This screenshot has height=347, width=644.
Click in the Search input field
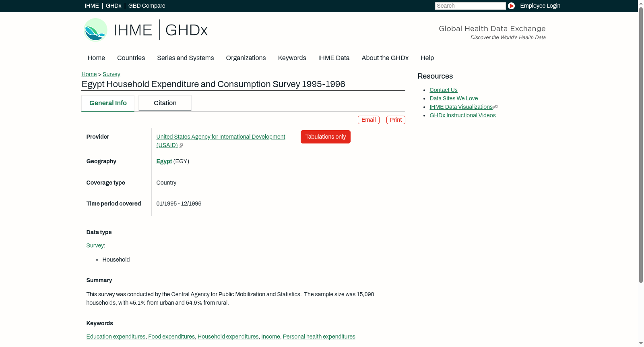click(470, 6)
